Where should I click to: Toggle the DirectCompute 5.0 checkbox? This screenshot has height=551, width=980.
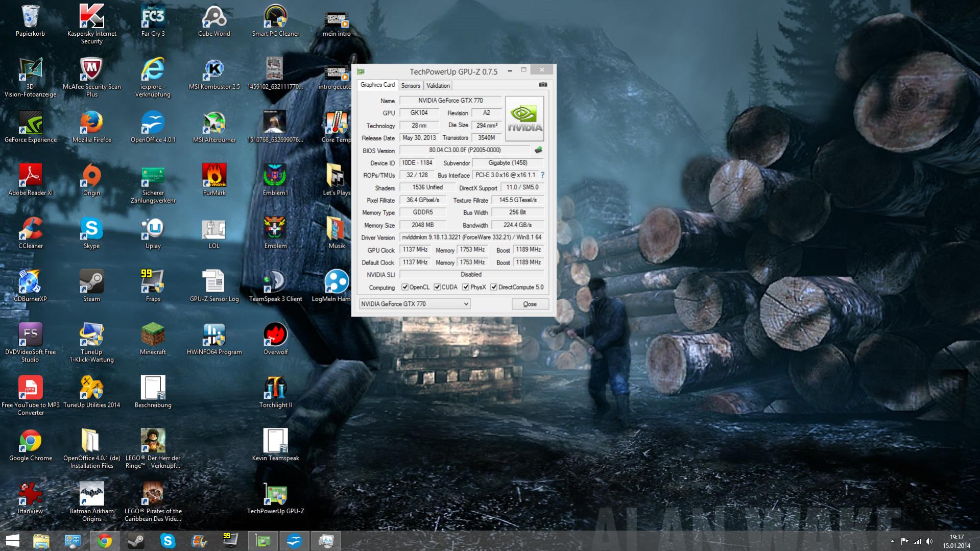(494, 288)
